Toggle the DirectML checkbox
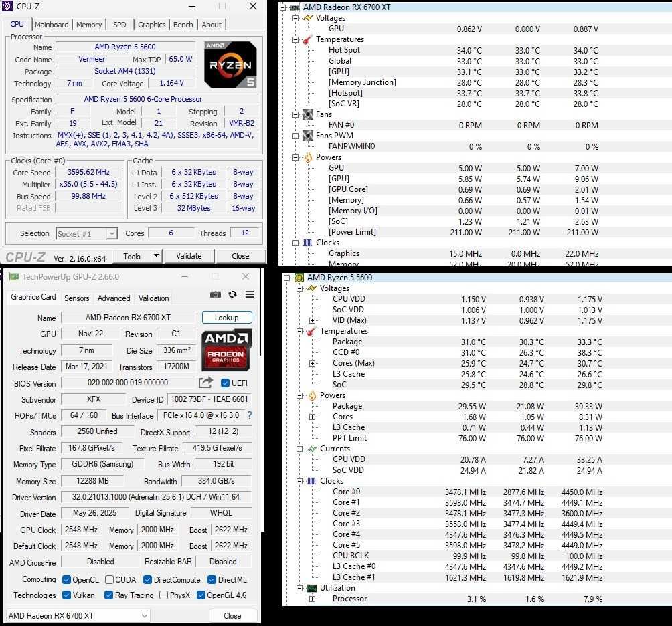The height and width of the screenshot is (626, 672). (x=212, y=579)
